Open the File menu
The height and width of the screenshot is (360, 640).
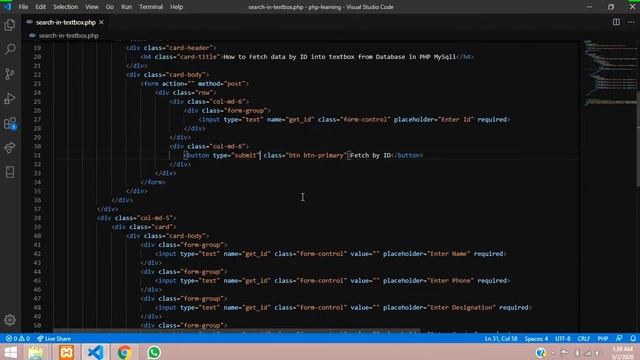click(23, 7)
